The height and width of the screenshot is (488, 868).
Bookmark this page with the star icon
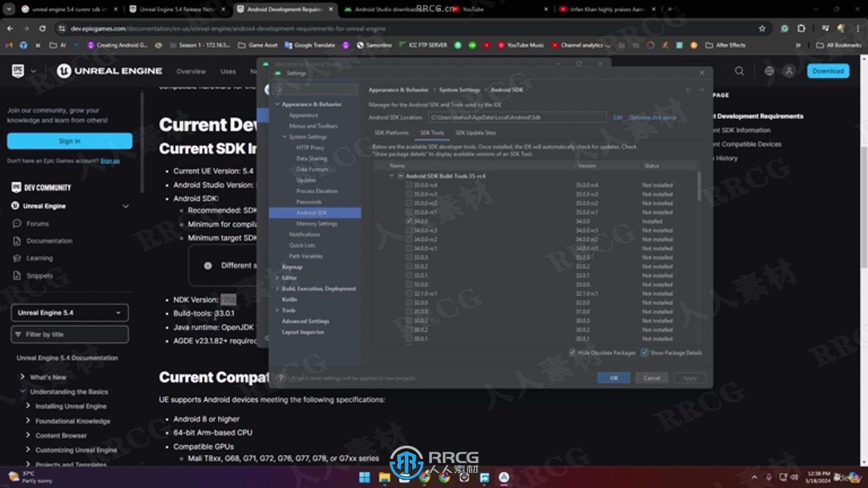click(762, 28)
